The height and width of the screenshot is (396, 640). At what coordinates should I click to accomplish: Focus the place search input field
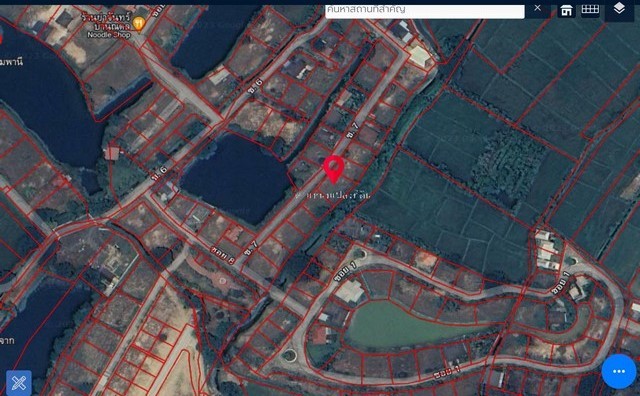(424, 10)
